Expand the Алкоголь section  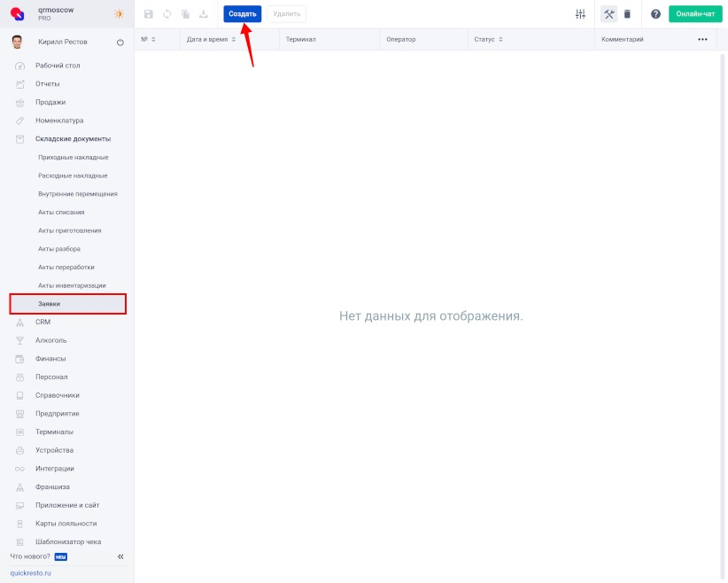(x=51, y=340)
